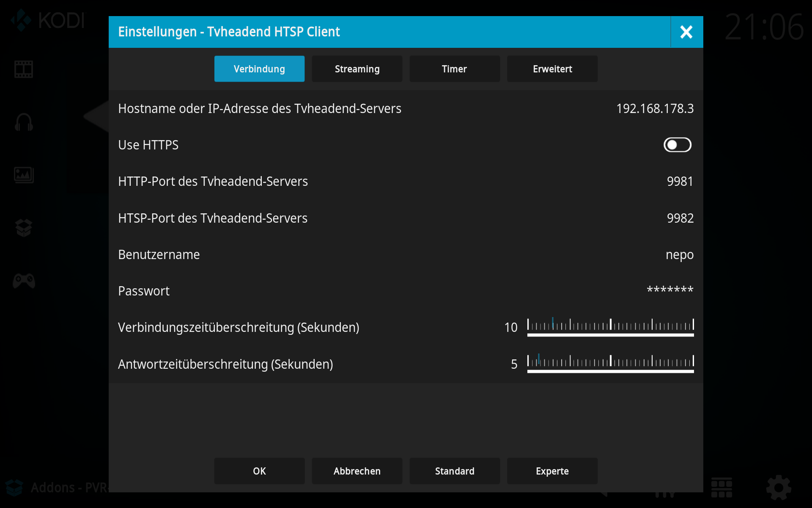Click Addons box icon in bottom-left breadcrumb
812x508 pixels.
(14, 488)
